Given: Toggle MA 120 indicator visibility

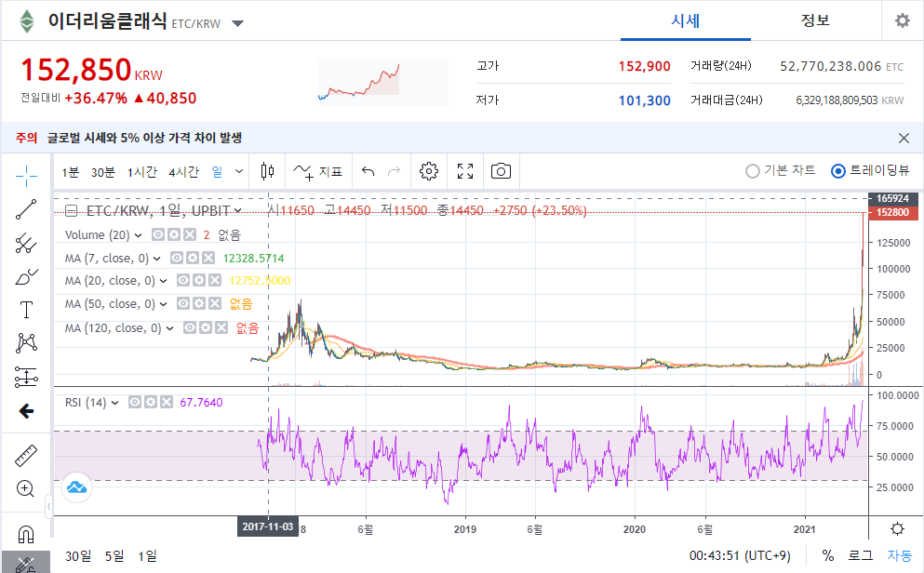Looking at the screenshot, I should 190,328.
